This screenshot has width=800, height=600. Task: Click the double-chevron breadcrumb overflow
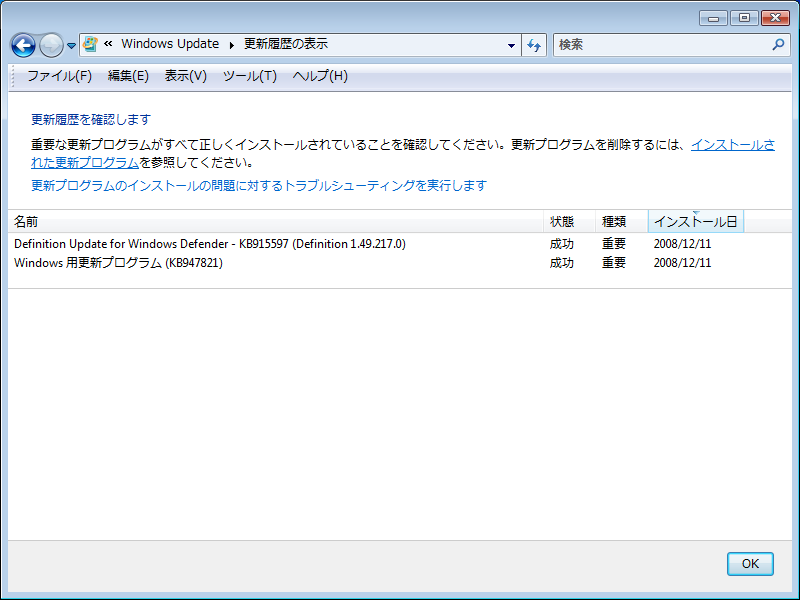108,44
